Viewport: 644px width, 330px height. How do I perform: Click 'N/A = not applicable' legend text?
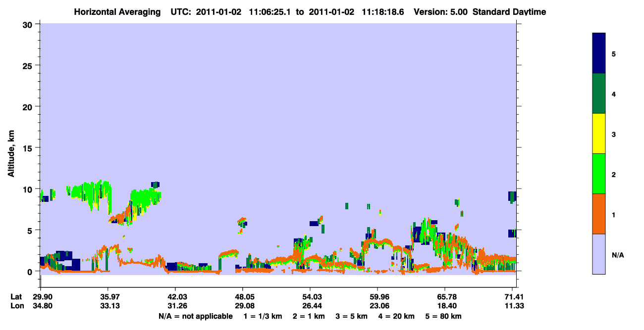195,316
